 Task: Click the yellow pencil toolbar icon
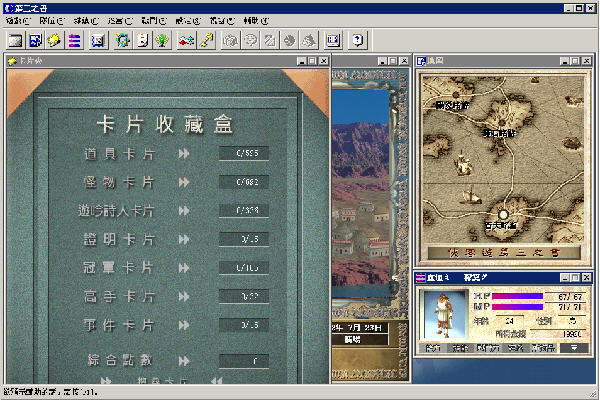[x=206, y=40]
